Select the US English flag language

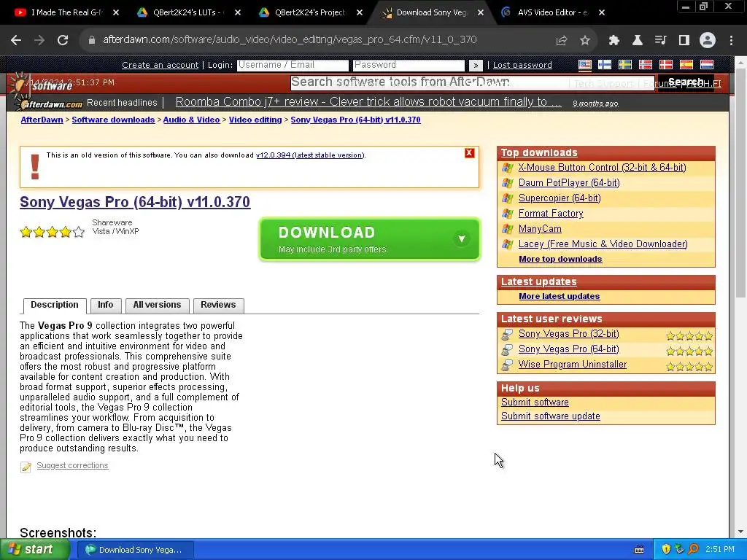584,65
